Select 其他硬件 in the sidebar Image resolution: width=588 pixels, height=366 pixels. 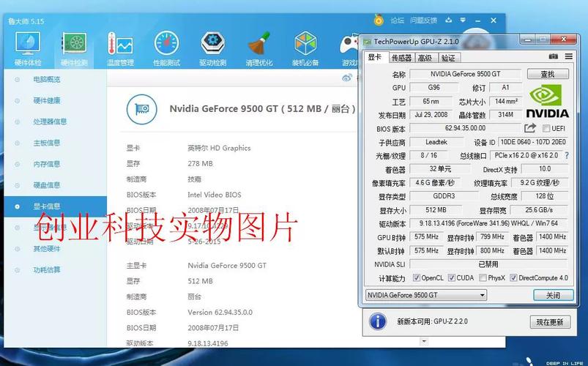tap(47, 249)
